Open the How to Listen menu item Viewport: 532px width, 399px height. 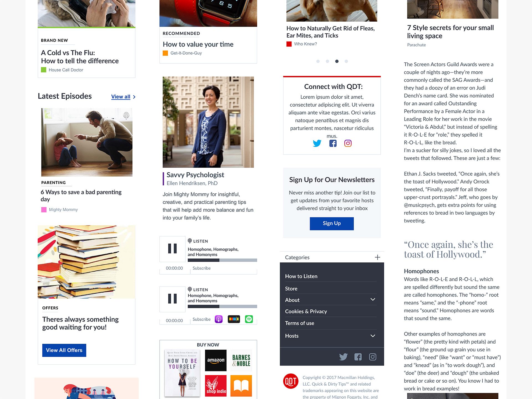[301, 276]
